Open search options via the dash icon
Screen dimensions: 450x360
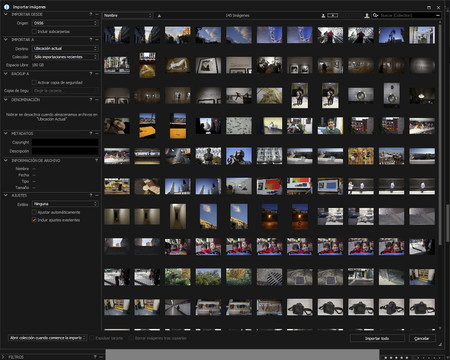click(437, 15)
